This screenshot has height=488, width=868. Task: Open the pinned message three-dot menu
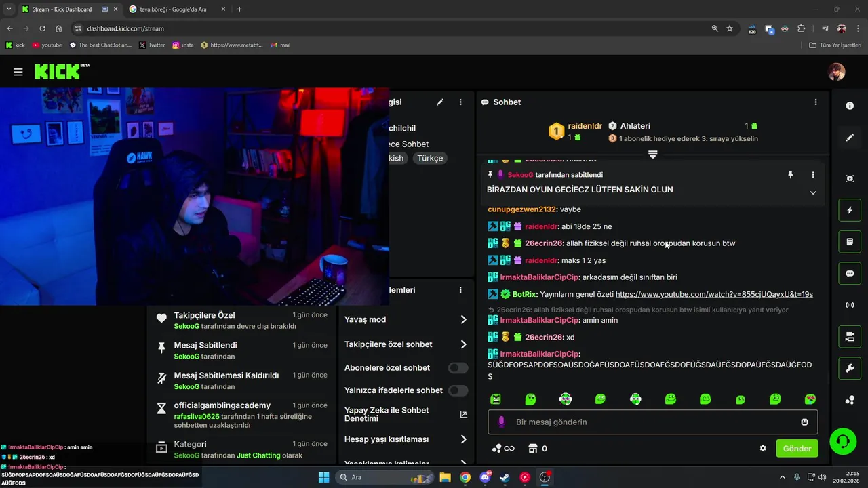813,175
